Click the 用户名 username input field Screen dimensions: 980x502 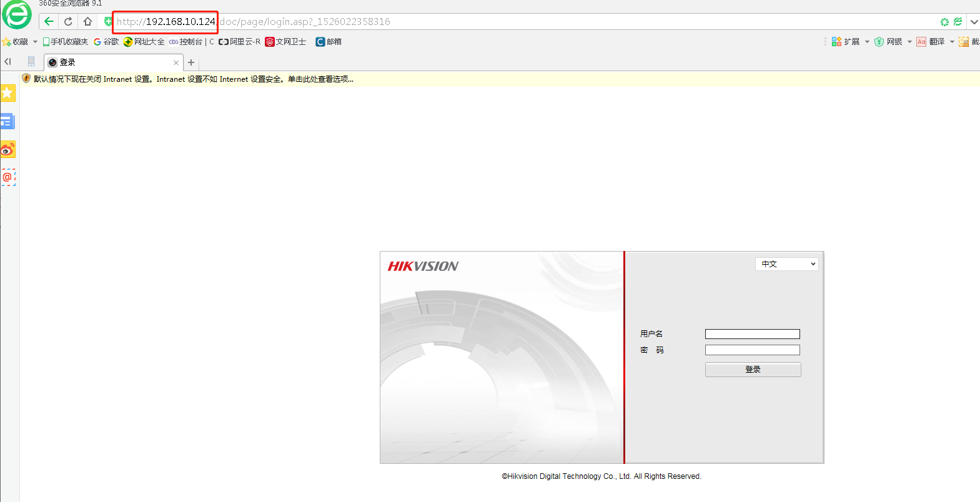752,334
